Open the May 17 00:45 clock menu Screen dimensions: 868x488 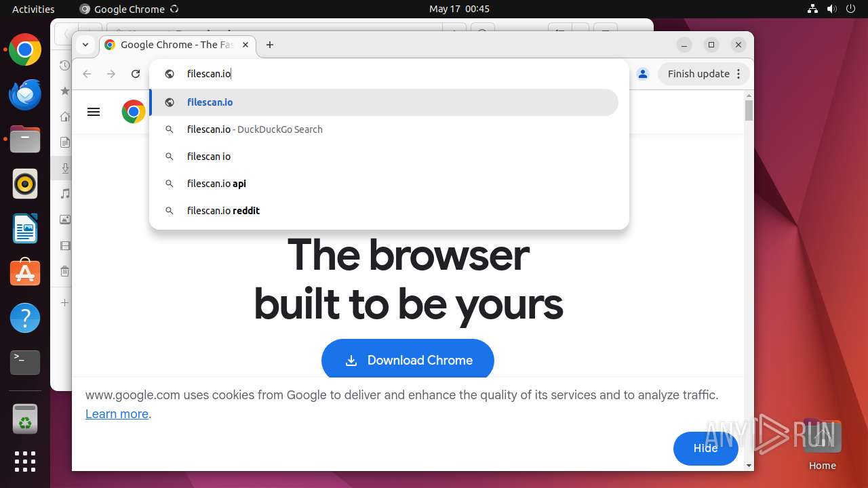(459, 9)
